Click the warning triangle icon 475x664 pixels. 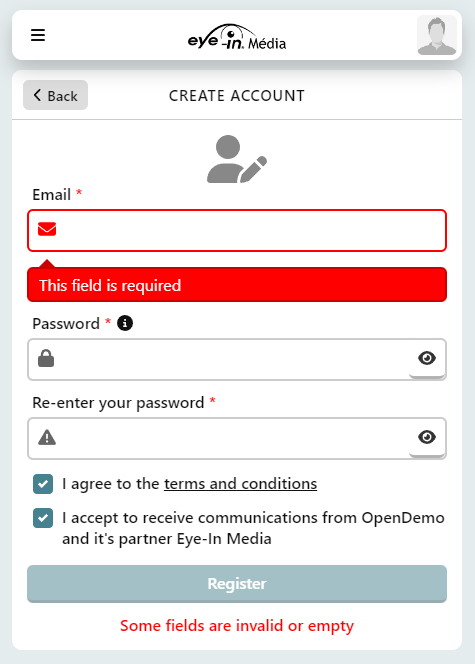47,437
